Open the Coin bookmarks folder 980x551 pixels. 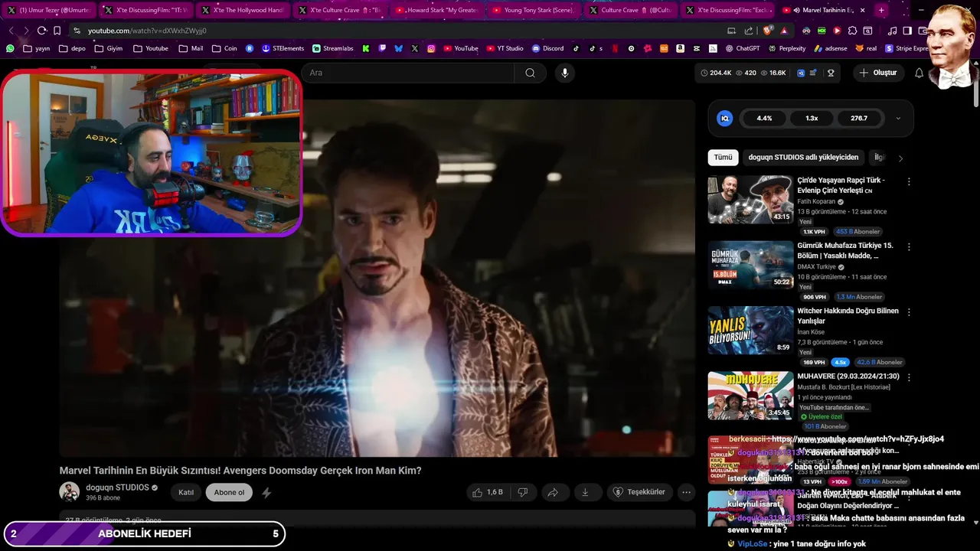tap(224, 48)
